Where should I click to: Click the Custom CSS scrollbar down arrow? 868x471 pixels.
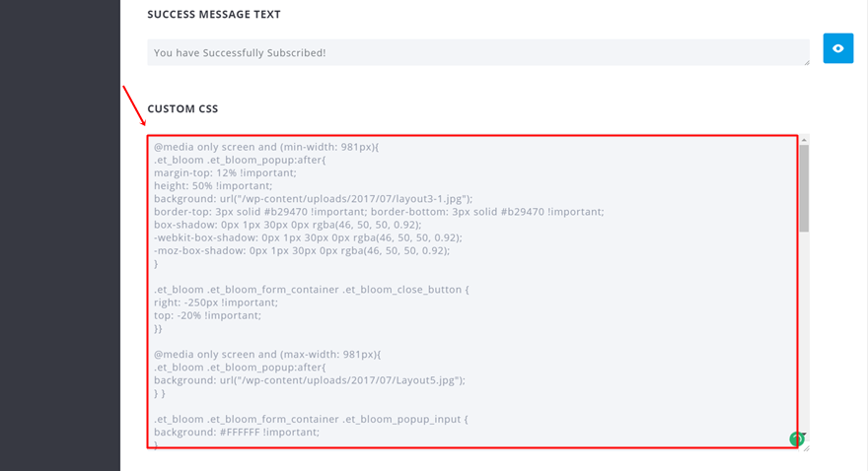805,435
